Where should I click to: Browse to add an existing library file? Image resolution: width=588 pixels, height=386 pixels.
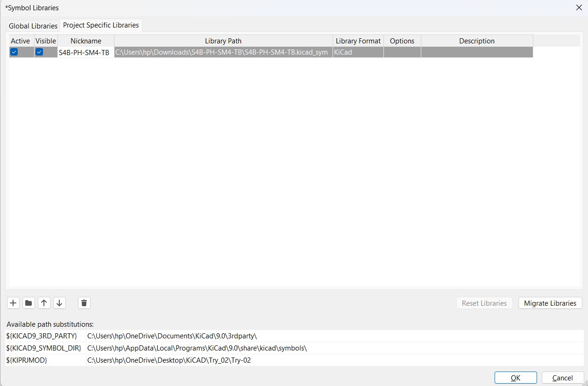pyautogui.click(x=28, y=303)
